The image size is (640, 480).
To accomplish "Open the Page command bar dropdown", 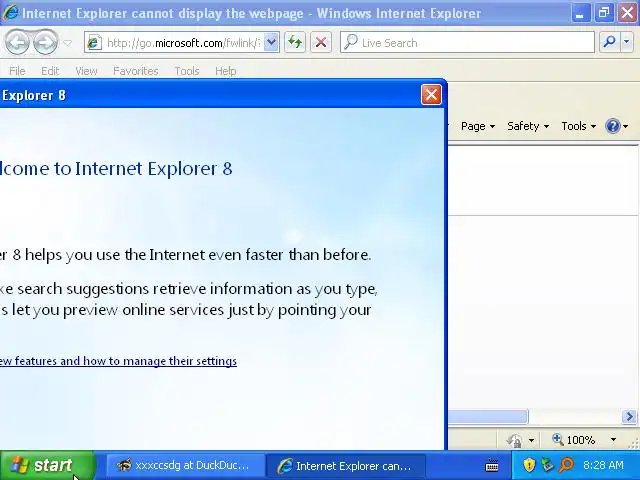I will (x=478, y=126).
